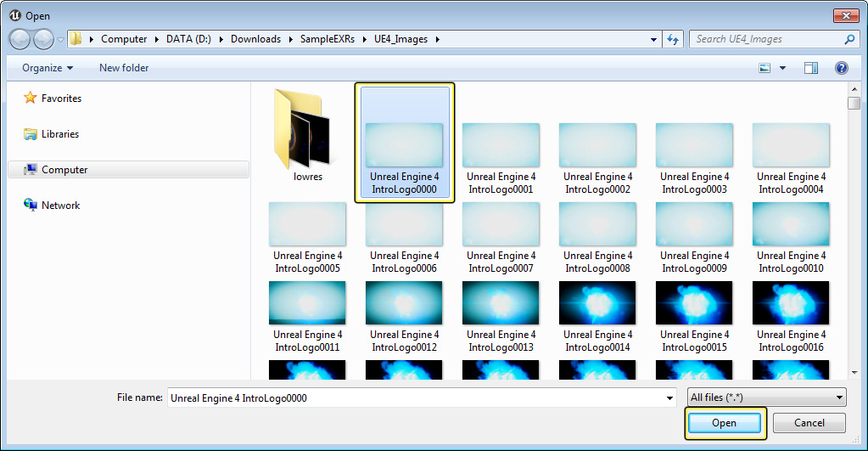Open the view options dropdown arrow
Viewport: 868px width, 451px height.
pyautogui.click(x=782, y=68)
